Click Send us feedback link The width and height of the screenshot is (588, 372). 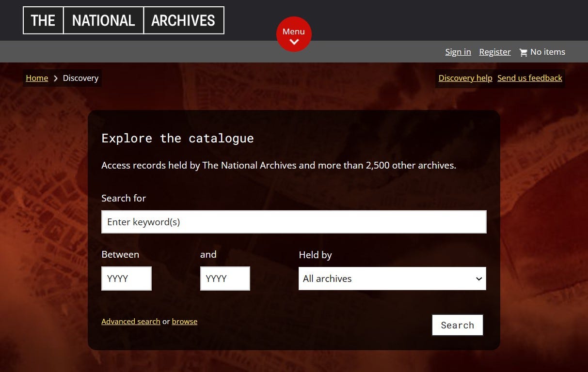(x=530, y=78)
